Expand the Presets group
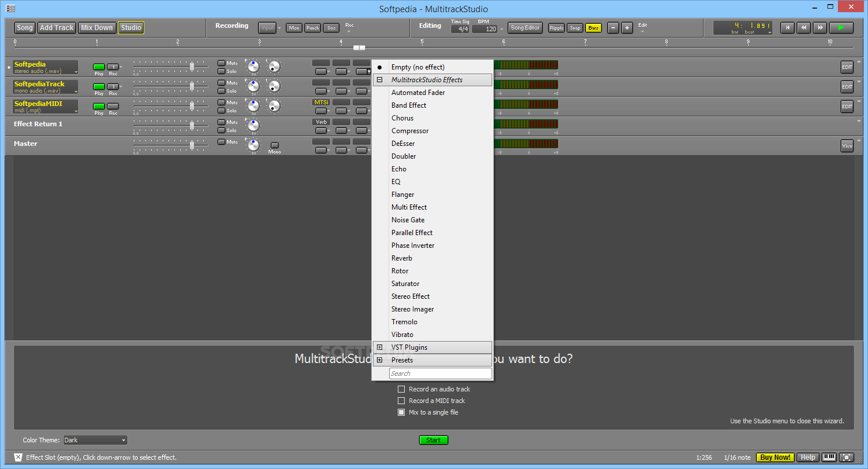868x469 pixels. [x=380, y=360]
